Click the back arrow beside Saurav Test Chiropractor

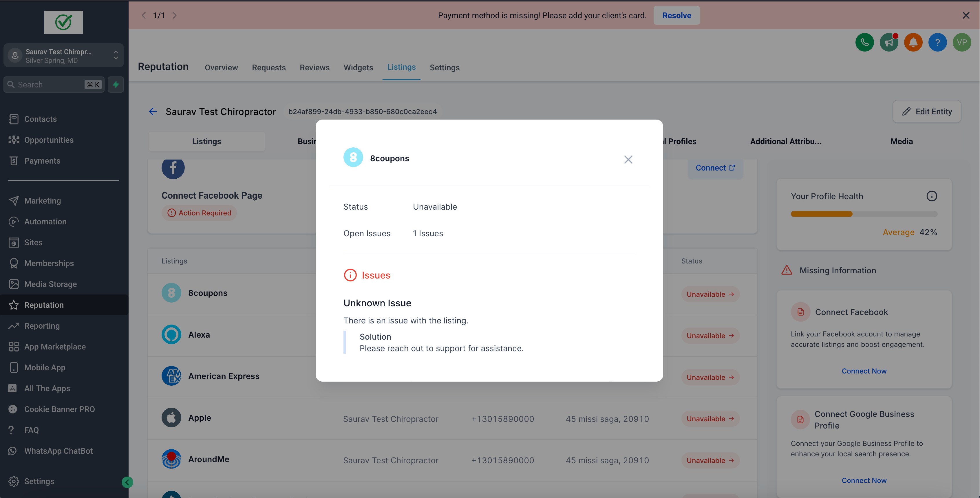(x=153, y=111)
